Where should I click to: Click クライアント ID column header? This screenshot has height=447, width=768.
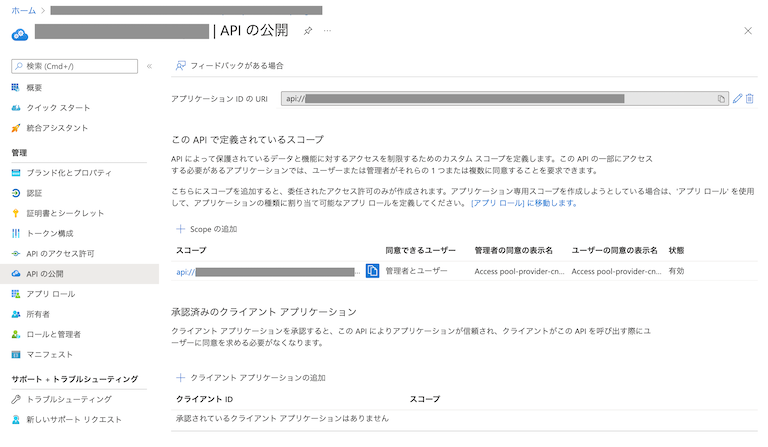[x=204, y=399]
